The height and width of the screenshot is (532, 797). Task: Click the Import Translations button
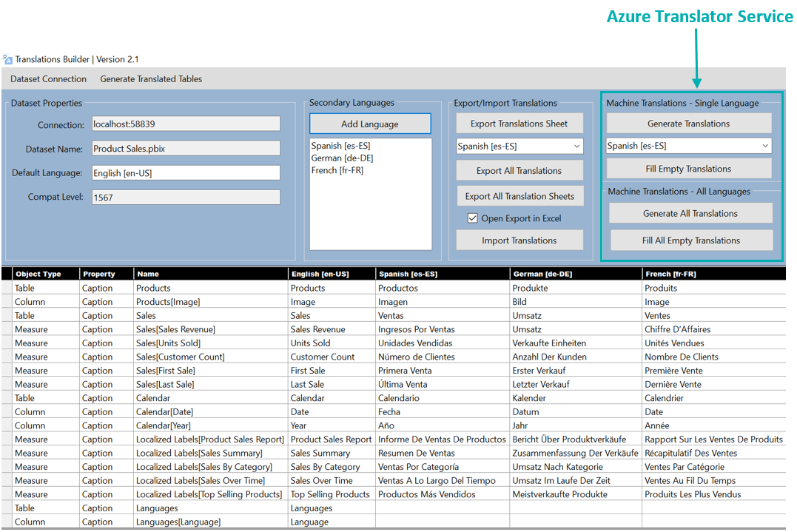[519, 240]
